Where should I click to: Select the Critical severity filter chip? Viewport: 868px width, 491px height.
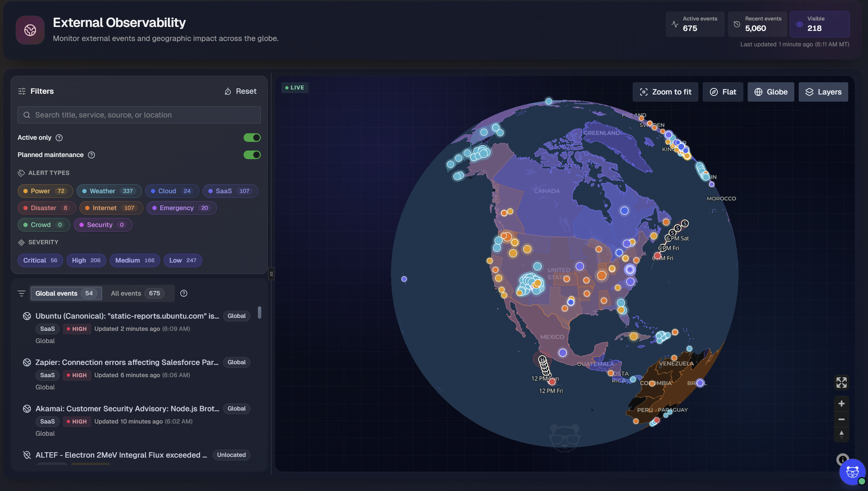(40, 260)
